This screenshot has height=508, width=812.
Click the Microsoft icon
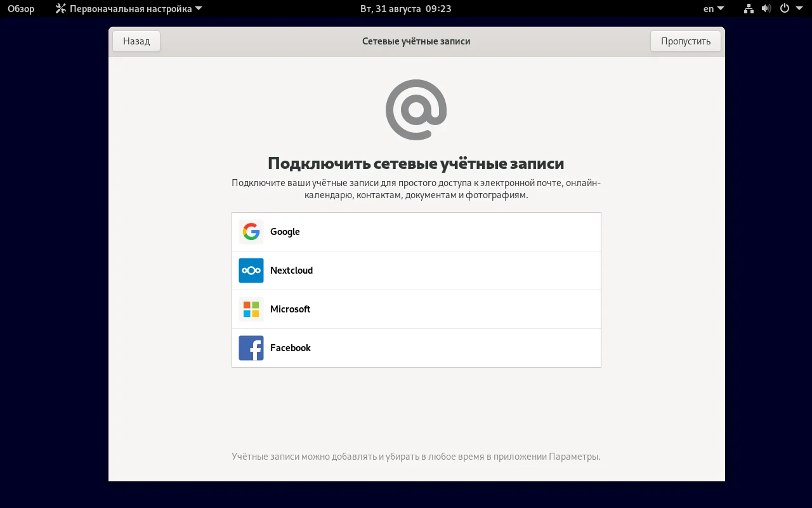pos(251,309)
